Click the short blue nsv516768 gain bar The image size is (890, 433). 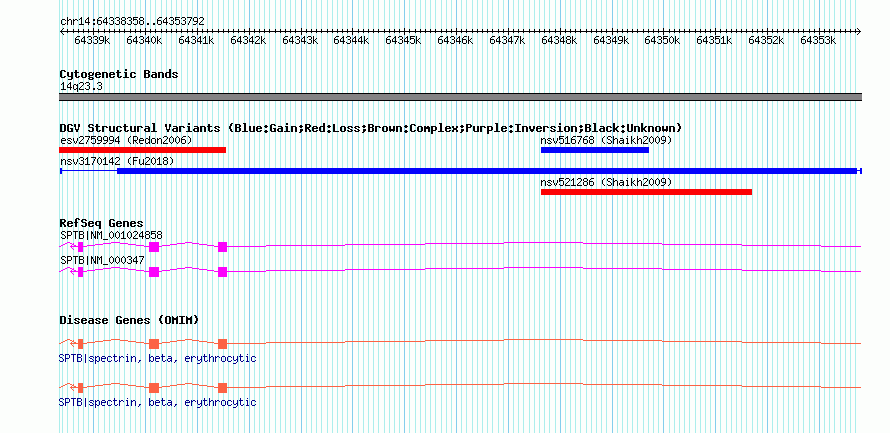coord(595,150)
